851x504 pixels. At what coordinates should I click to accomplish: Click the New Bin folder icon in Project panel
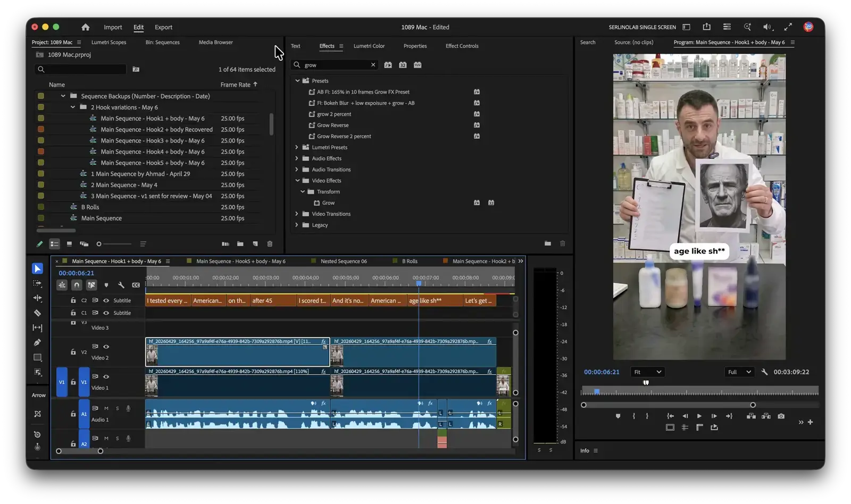240,244
